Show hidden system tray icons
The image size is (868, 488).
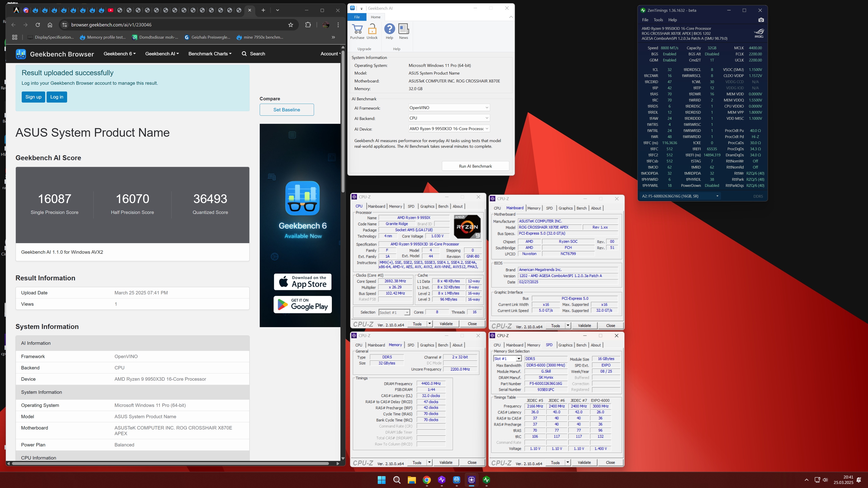pyautogui.click(x=806, y=480)
